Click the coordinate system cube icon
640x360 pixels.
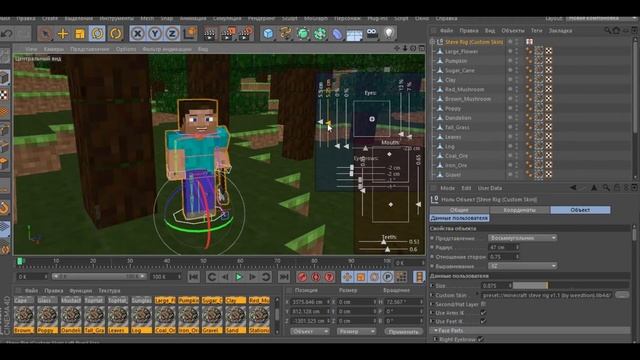[x=190, y=33]
